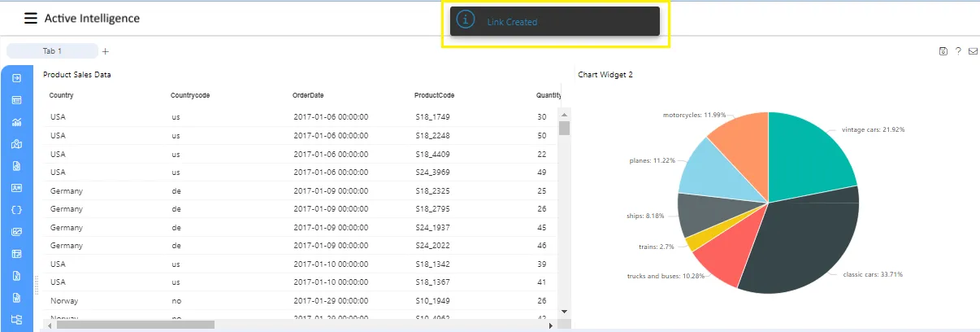
Task: Sort by the Quantity column header
Action: (x=549, y=95)
